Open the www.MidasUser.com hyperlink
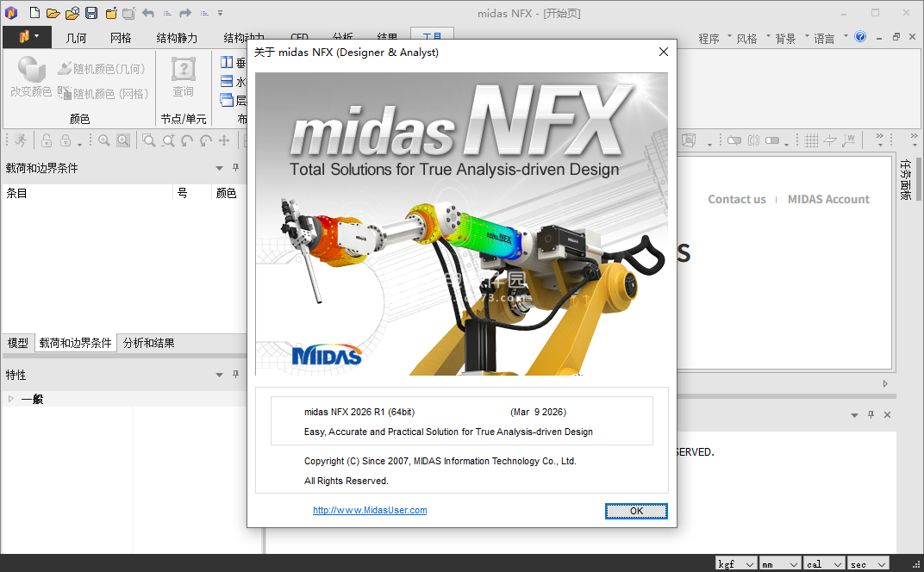The width and height of the screenshot is (924, 572). coord(370,510)
